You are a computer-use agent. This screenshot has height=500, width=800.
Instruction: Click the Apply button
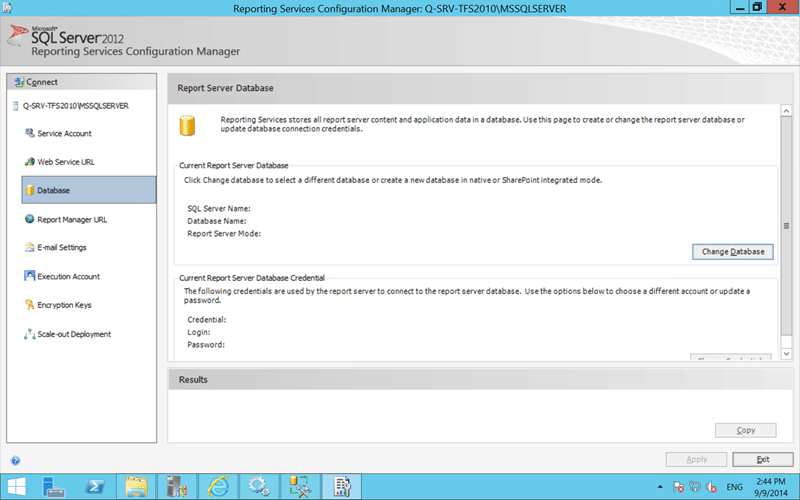pyautogui.click(x=696, y=459)
